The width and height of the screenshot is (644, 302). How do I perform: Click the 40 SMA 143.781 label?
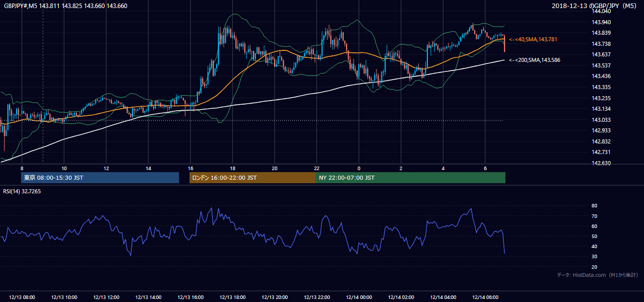(x=533, y=39)
